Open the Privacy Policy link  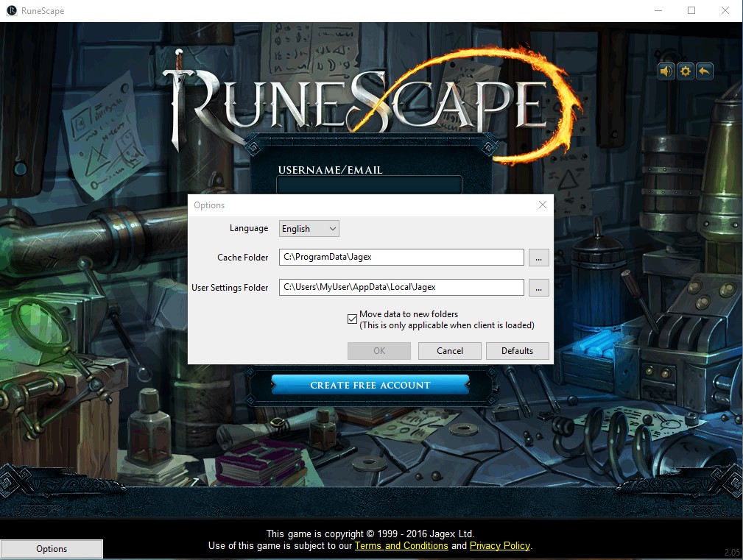pyautogui.click(x=500, y=546)
